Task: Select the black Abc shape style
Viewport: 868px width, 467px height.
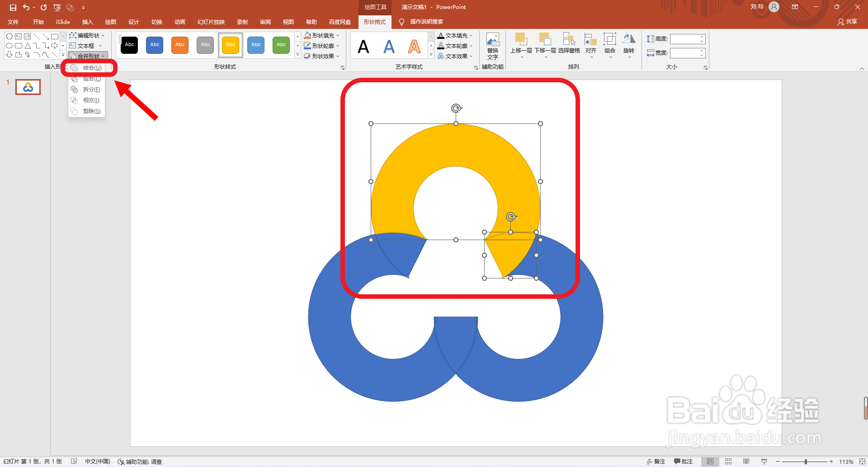Action: (x=129, y=45)
